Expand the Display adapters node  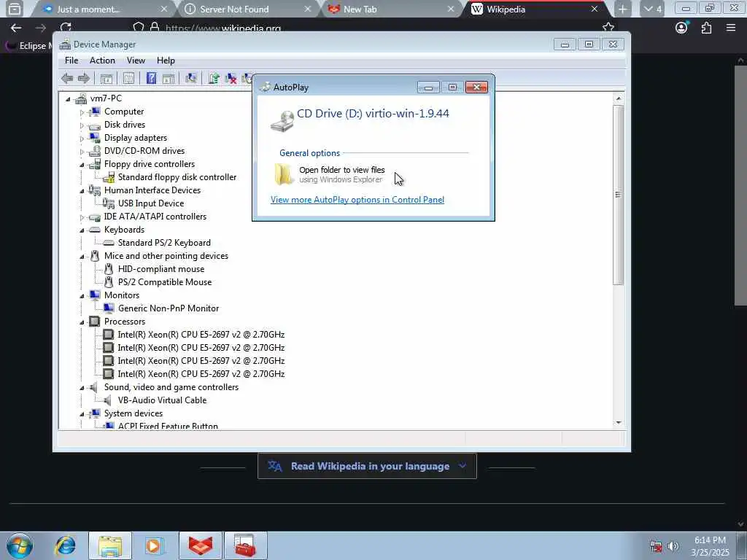82,139
